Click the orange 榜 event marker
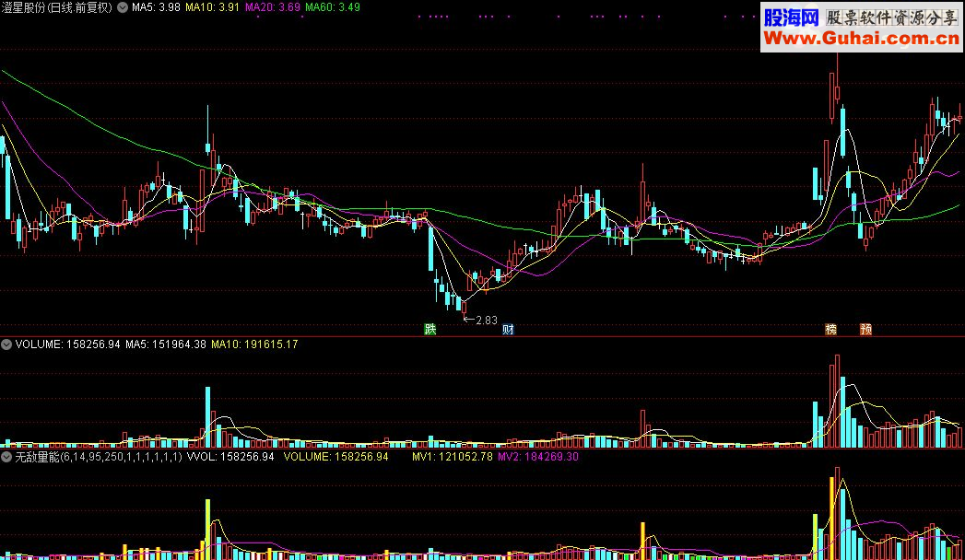Screen dimensions: 965x560 point(830,329)
